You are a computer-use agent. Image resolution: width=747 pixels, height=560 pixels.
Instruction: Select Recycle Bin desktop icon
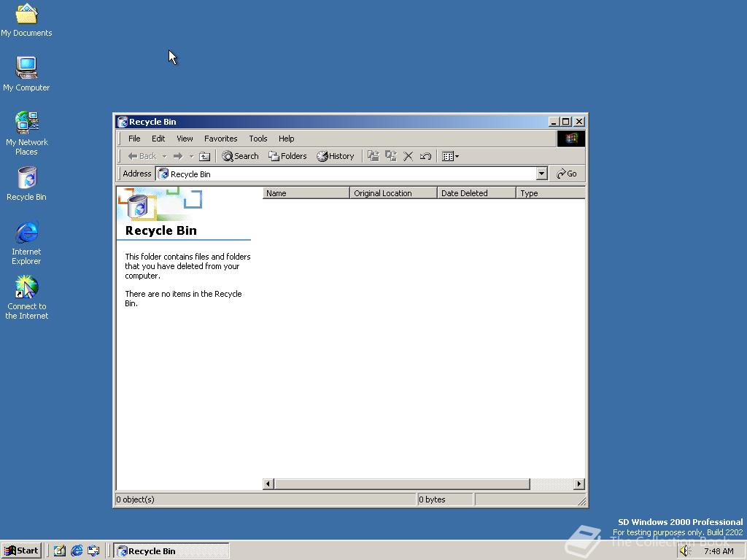(x=26, y=184)
